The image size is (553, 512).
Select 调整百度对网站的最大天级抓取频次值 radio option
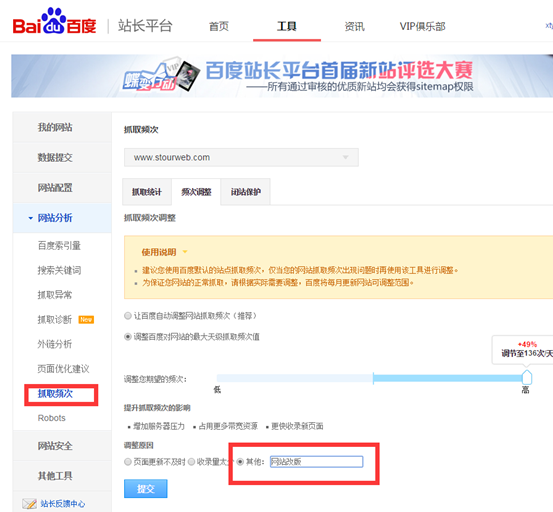click(x=128, y=337)
